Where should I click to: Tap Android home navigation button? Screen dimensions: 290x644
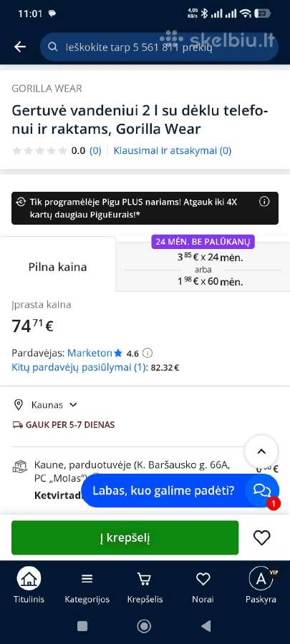[x=144, y=625]
